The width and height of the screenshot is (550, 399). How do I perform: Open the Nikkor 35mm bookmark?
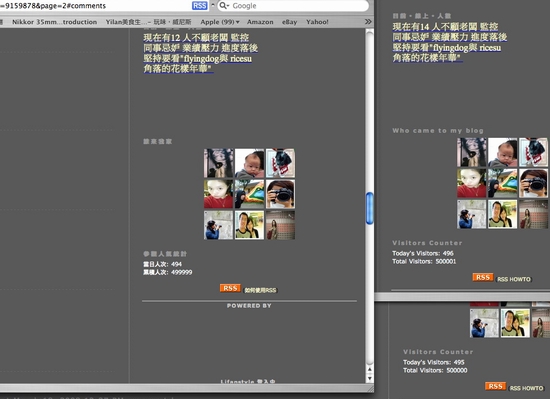54,22
